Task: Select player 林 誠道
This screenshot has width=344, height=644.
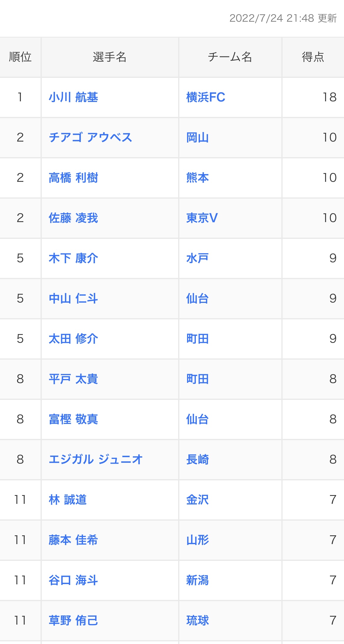Action: pos(68,500)
